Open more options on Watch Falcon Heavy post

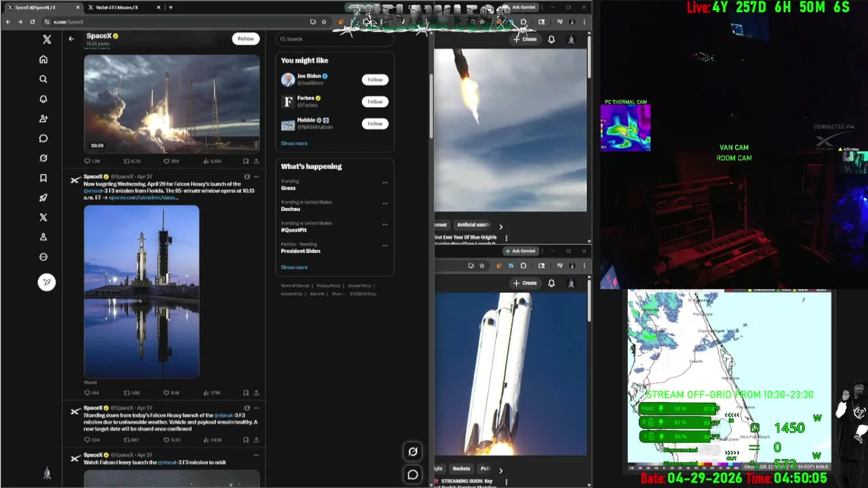click(256, 455)
